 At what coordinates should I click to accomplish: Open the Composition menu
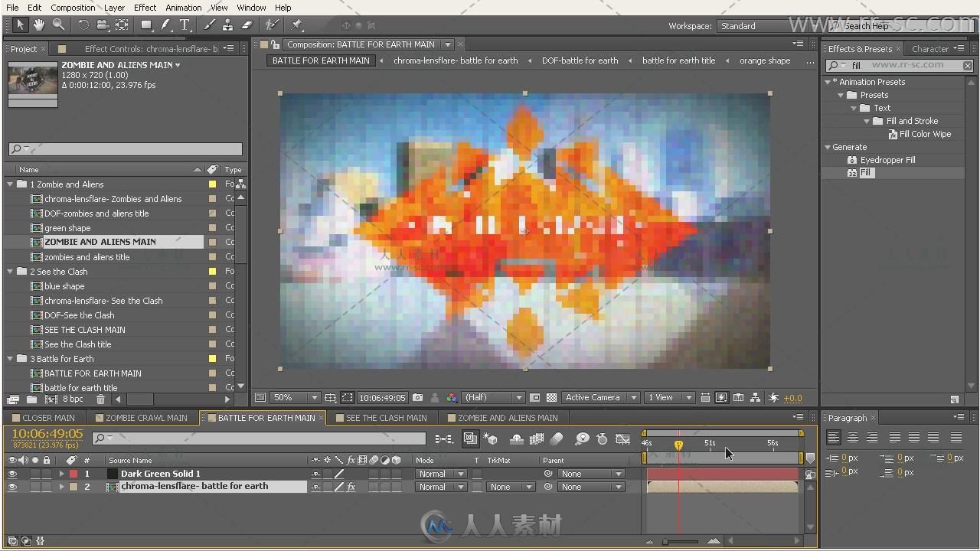coord(73,8)
